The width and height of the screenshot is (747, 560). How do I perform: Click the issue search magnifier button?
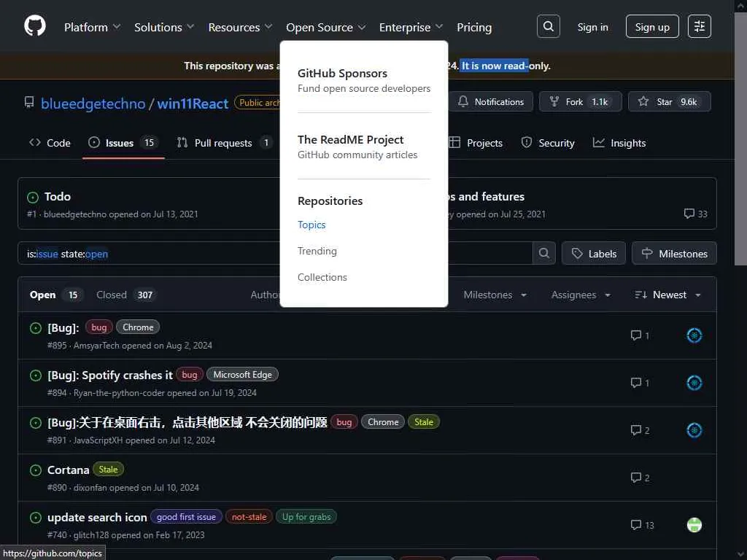click(544, 253)
